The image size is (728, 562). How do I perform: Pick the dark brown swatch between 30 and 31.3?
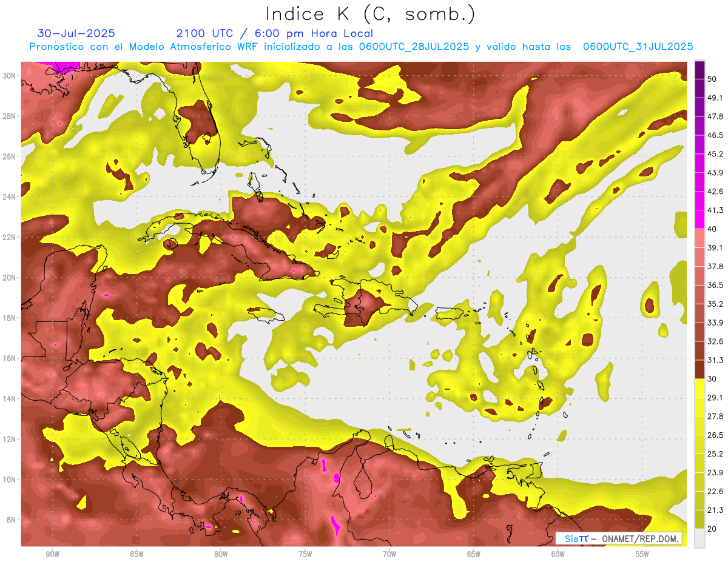point(699,369)
